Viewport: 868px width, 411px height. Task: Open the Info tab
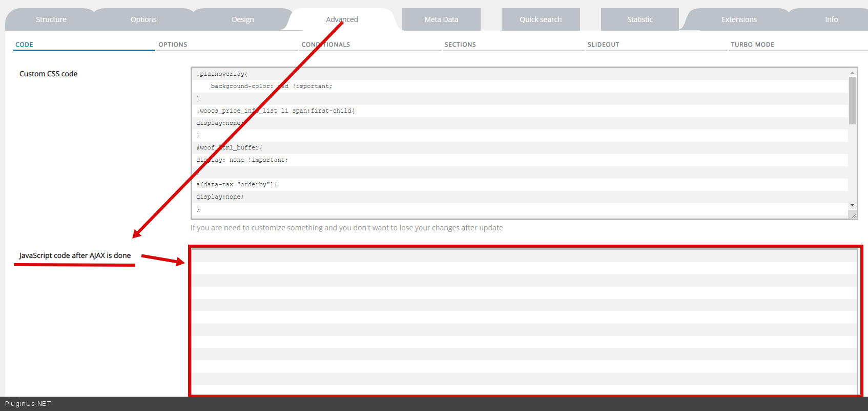[831, 19]
